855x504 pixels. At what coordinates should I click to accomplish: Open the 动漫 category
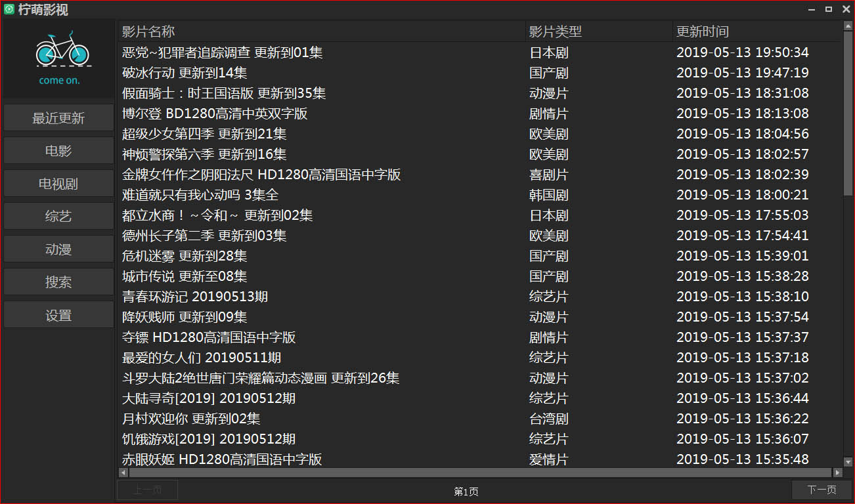pyautogui.click(x=58, y=249)
